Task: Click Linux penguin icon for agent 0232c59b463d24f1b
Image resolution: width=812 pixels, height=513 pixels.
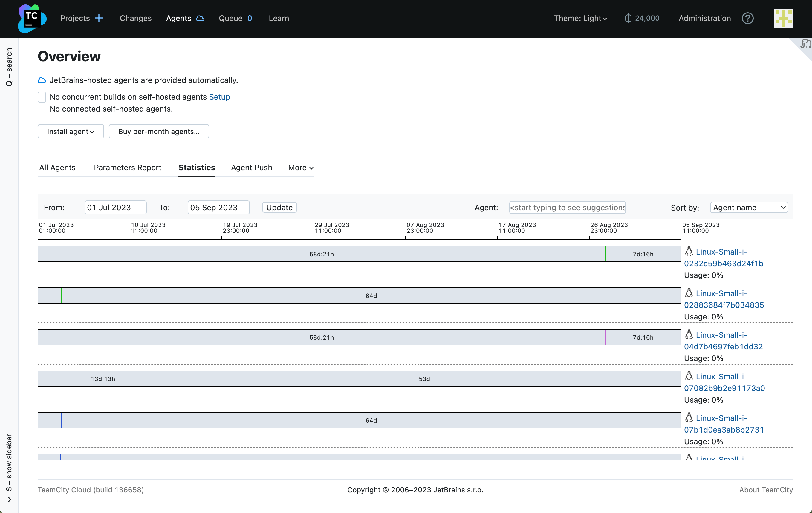Action: point(689,252)
